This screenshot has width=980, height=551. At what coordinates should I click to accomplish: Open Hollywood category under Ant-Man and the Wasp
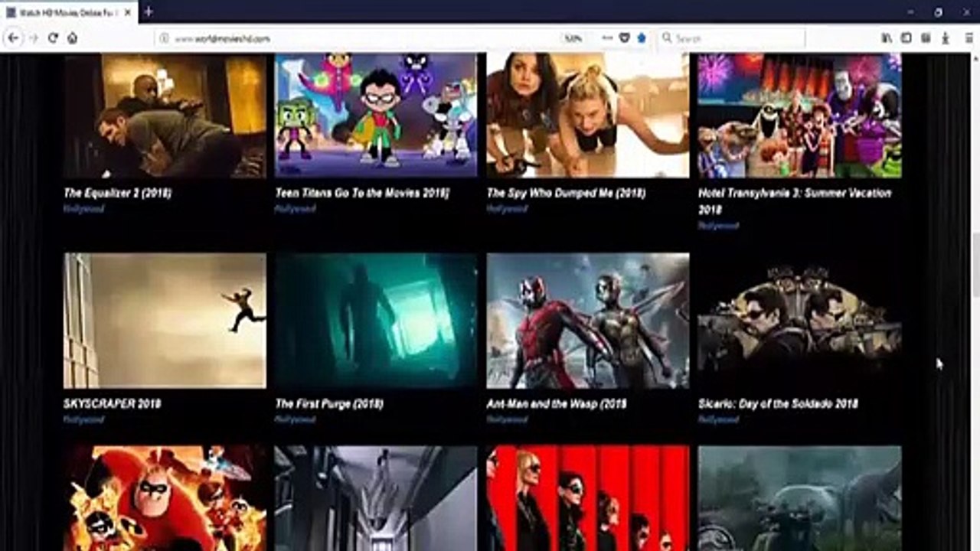507,419
